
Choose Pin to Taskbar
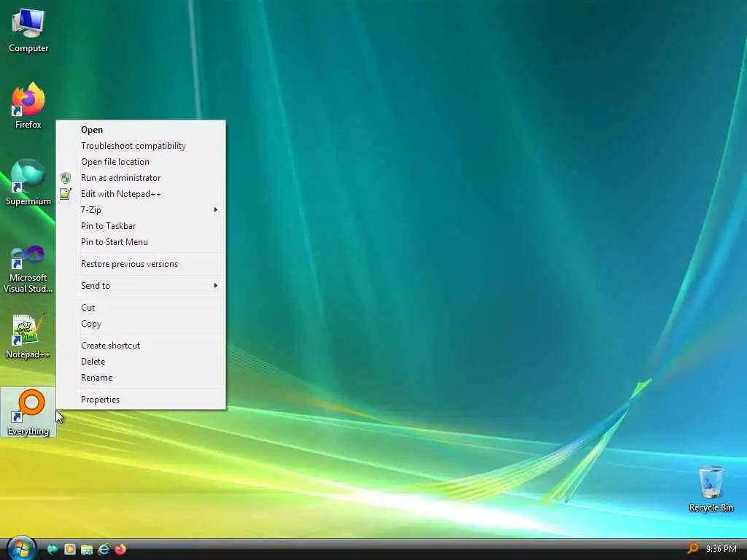pyautogui.click(x=141, y=226)
